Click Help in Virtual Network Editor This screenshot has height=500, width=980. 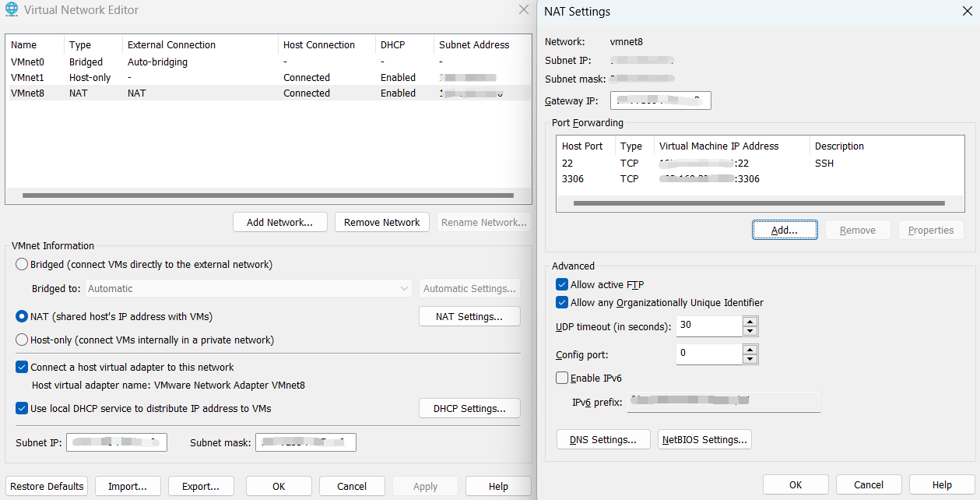pyautogui.click(x=498, y=487)
